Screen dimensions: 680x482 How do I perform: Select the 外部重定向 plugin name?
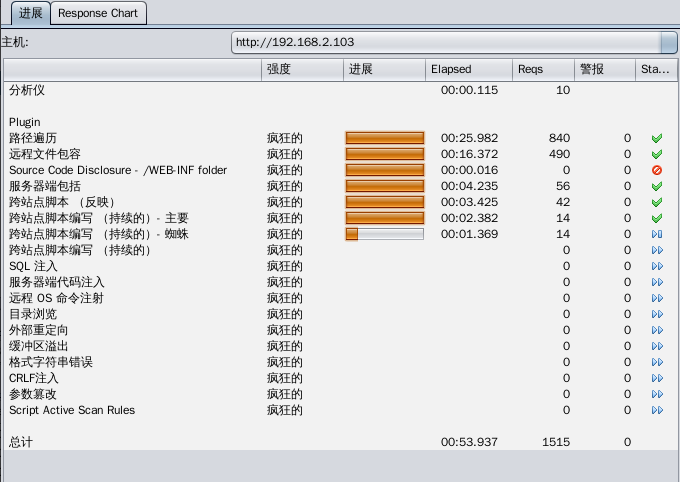[39, 331]
